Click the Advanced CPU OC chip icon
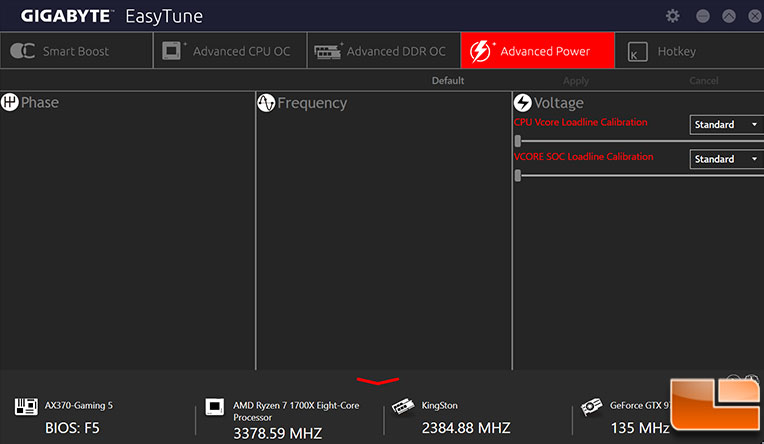This screenshot has width=764, height=444. point(172,51)
